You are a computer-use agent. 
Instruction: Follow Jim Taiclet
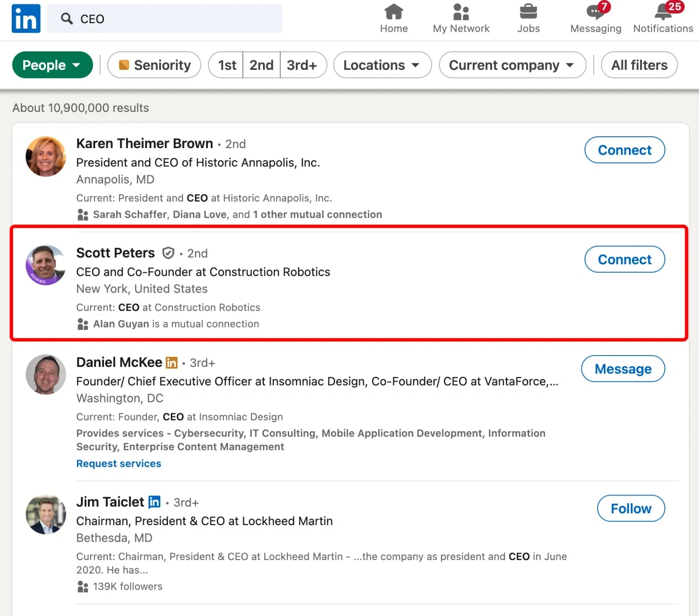pos(631,509)
